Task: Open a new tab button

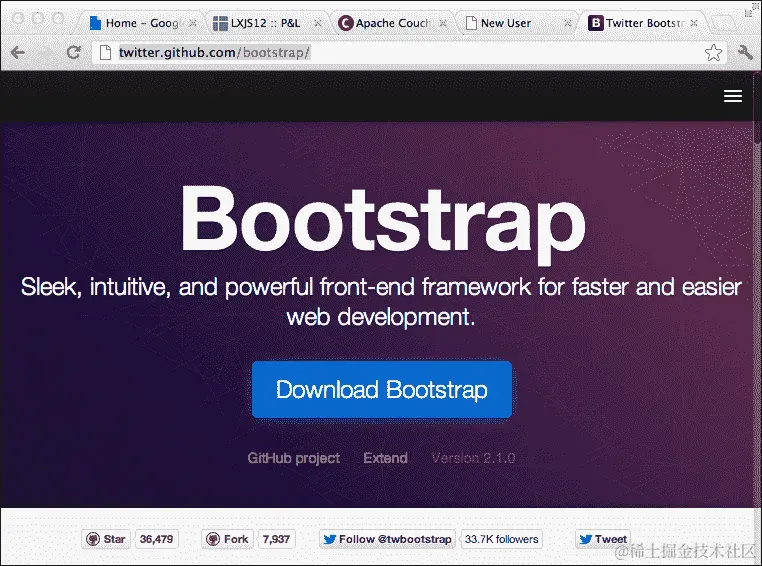Action: 723,23
